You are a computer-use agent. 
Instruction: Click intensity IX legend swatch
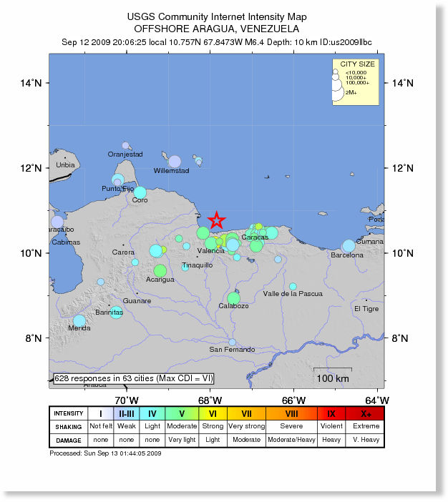click(331, 413)
